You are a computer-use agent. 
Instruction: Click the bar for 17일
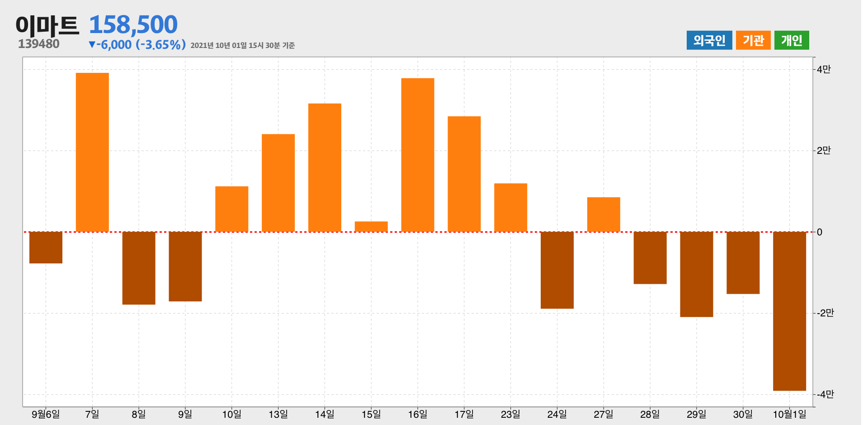click(464, 174)
